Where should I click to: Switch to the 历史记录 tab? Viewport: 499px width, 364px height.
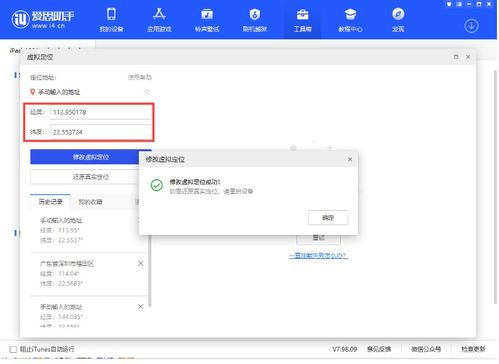[50, 202]
